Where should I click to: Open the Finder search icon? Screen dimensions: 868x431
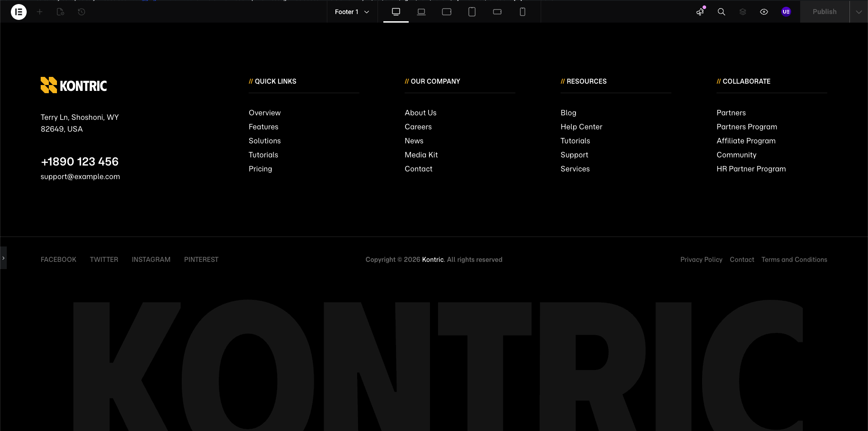coord(722,12)
